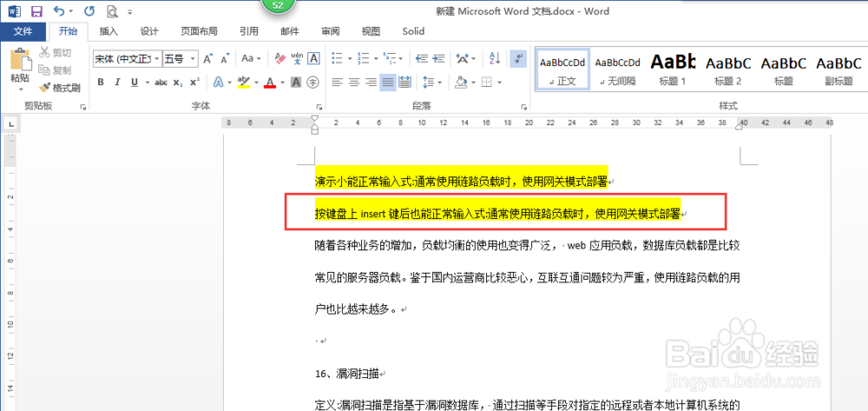Switch to the 引用 (References) tab
Screen dimensions: 868x411
[248, 31]
